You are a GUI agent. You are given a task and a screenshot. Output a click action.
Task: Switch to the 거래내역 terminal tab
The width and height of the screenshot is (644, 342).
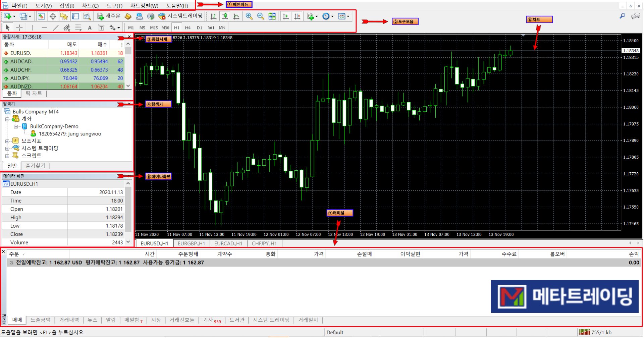[69, 320]
